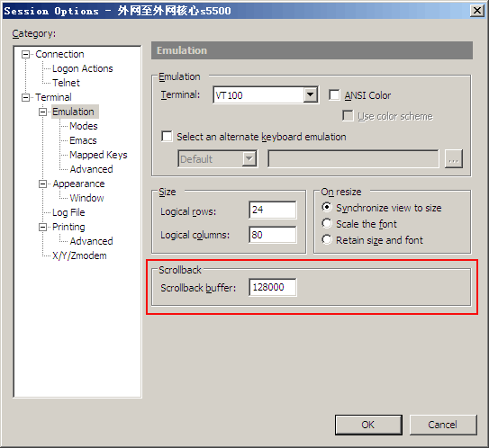
Task: Open Window under Appearance
Action: [x=87, y=198]
